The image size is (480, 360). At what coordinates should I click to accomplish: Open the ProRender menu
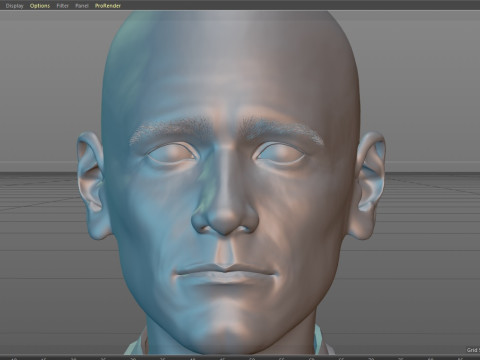108,6
